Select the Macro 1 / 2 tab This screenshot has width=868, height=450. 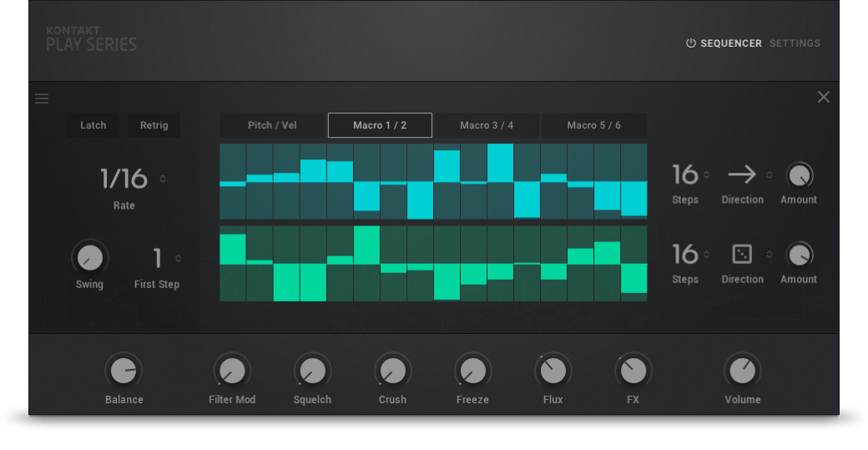(380, 125)
